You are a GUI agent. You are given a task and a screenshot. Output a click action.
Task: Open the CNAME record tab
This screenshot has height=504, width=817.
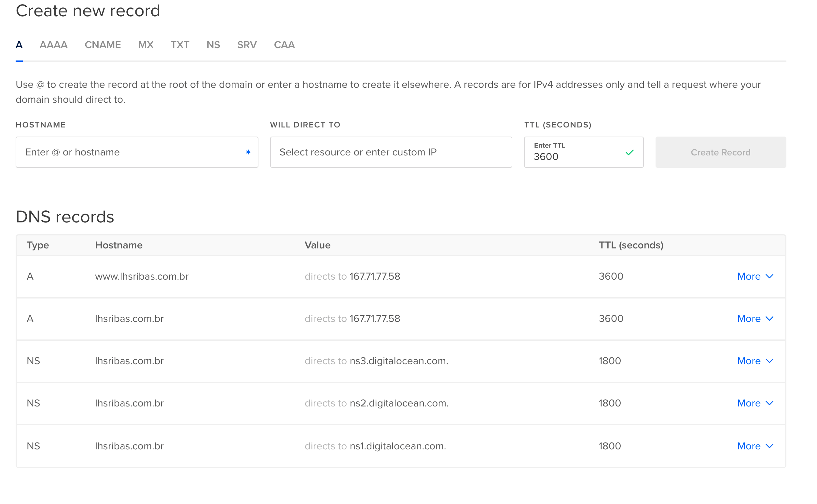point(103,45)
